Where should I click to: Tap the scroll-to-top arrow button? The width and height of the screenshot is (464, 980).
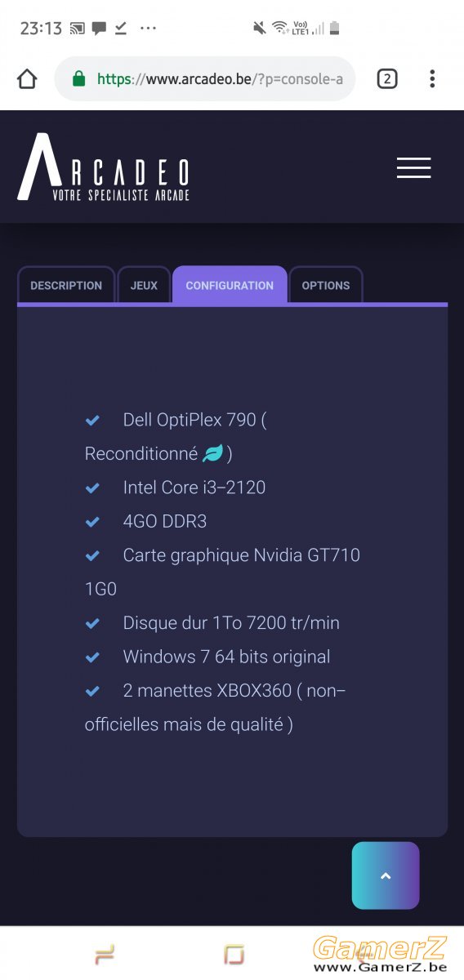coord(386,875)
